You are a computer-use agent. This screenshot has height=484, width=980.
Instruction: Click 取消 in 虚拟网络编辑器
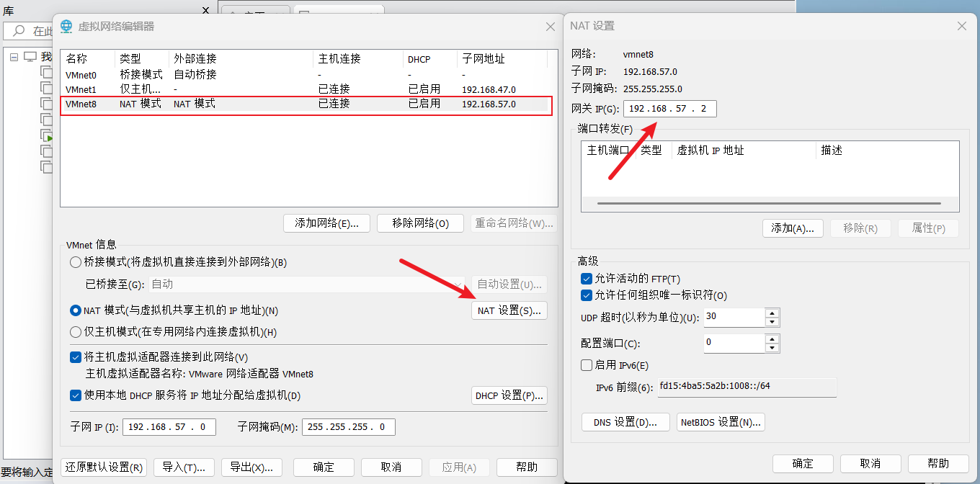tap(391, 467)
